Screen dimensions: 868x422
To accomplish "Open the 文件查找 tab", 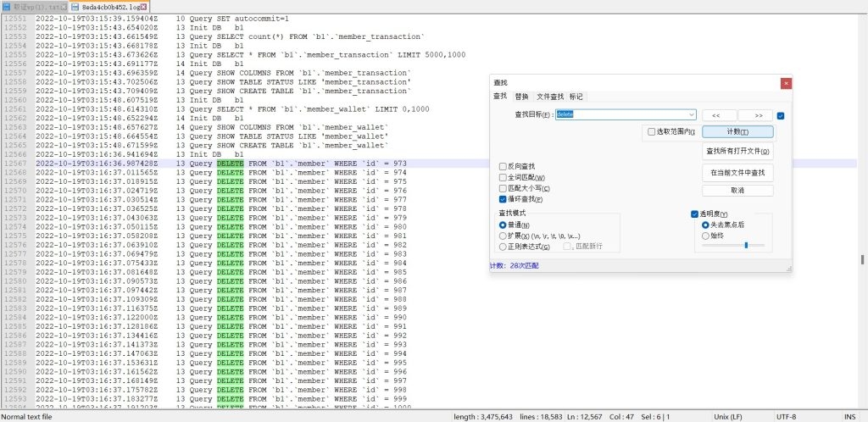I will tap(550, 97).
